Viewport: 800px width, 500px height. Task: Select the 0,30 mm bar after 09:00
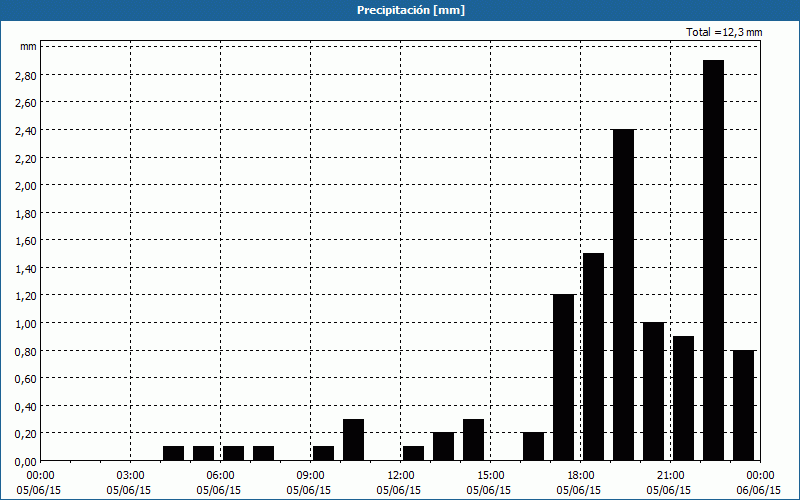[x=354, y=440]
